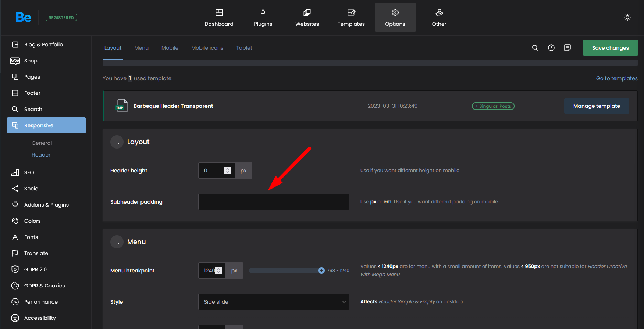Click the template date 2023-03-31 10:23:49
The width and height of the screenshot is (644, 329).
(392, 106)
